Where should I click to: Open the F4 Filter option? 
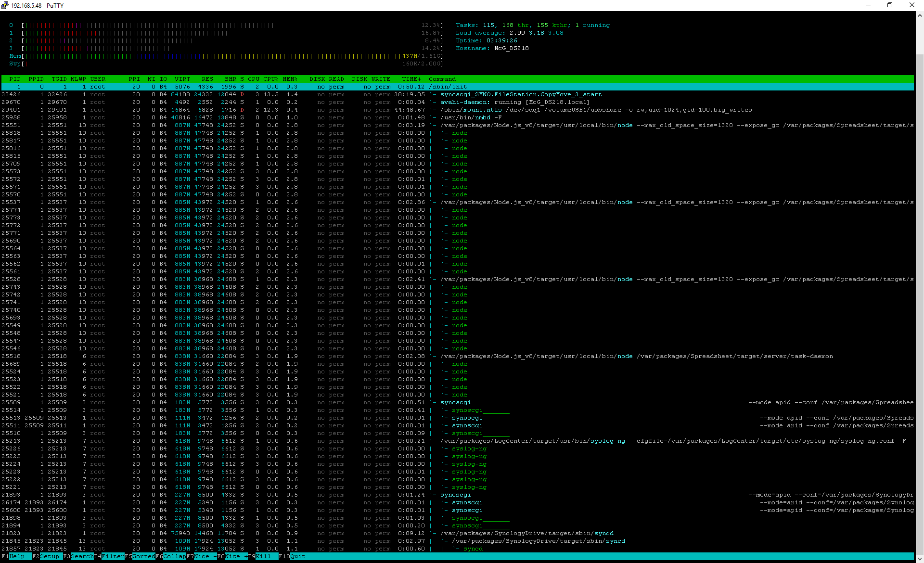pyautogui.click(x=113, y=556)
